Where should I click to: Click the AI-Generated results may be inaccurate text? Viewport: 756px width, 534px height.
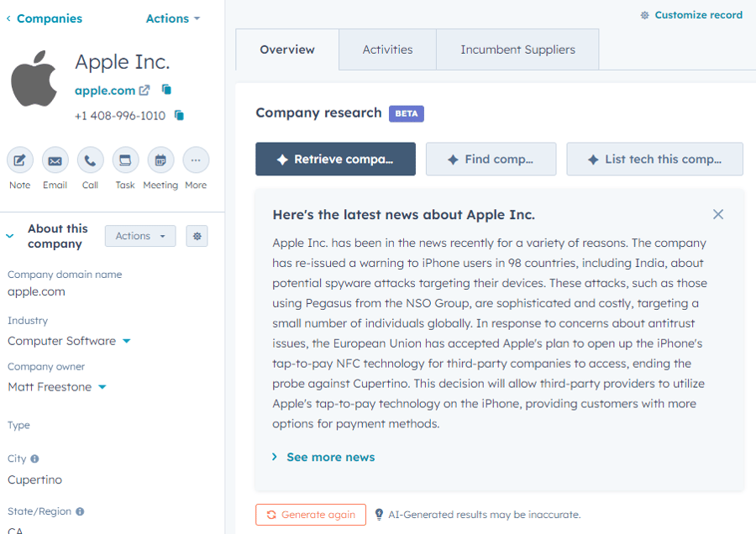tap(485, 515)
